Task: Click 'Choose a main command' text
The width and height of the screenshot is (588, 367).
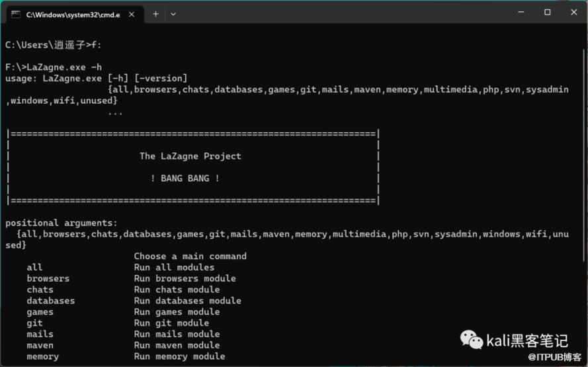Action: point(190,256)
